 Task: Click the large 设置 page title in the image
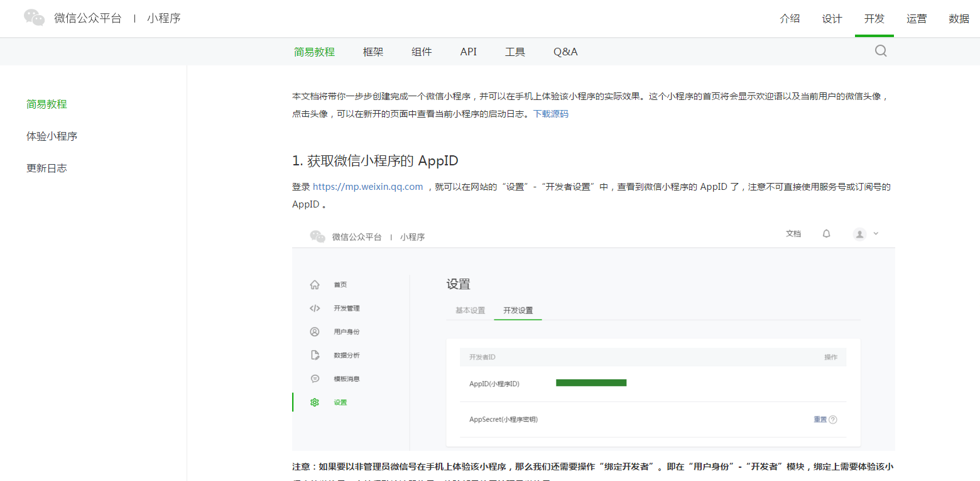(459, 284)
